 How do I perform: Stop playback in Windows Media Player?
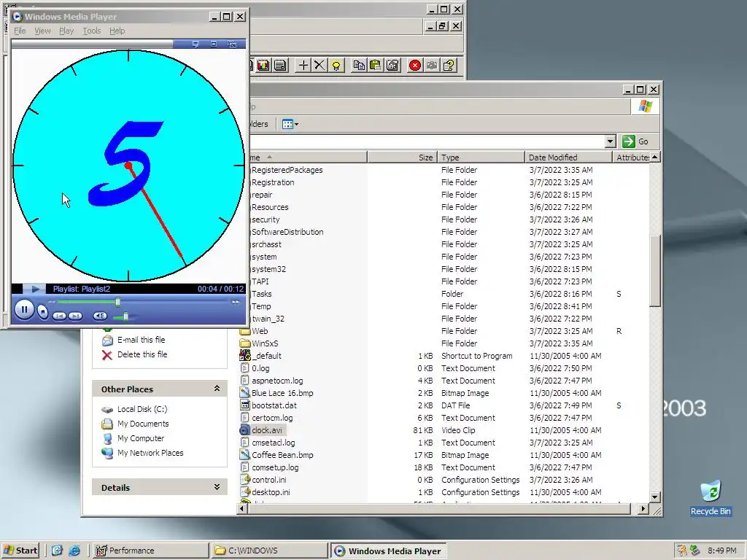pos(43,312)
